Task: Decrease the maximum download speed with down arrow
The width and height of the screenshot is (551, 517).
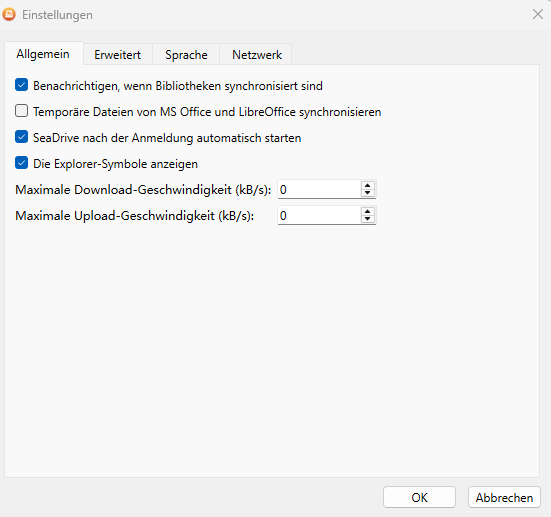Action: [x=368, y=193]
